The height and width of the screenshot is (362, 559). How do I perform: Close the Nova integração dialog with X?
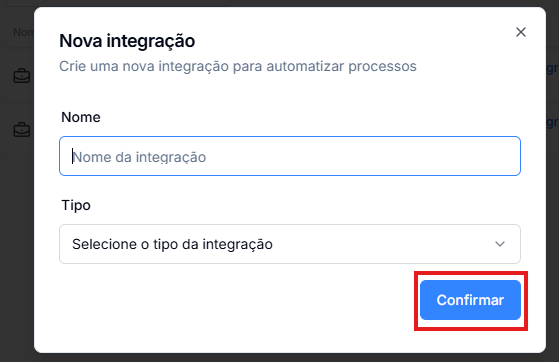(x=521, y=32)
